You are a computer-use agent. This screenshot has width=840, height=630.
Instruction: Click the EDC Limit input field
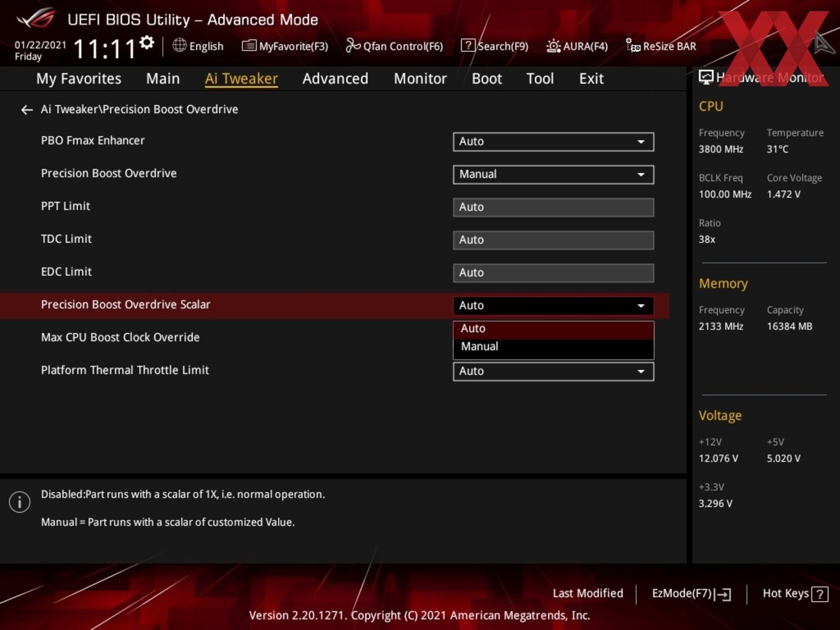(553, 272)
